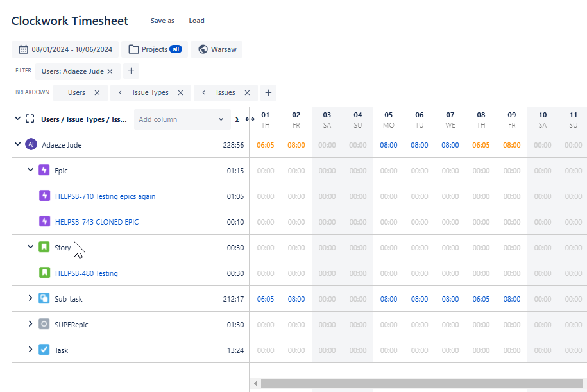
Task: Click Adaeze Jude's 08:00 on day 09
Action: coord(512,145)
